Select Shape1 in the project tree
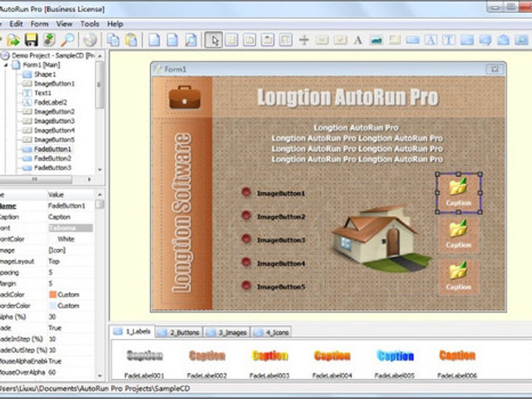 [45, 74]
